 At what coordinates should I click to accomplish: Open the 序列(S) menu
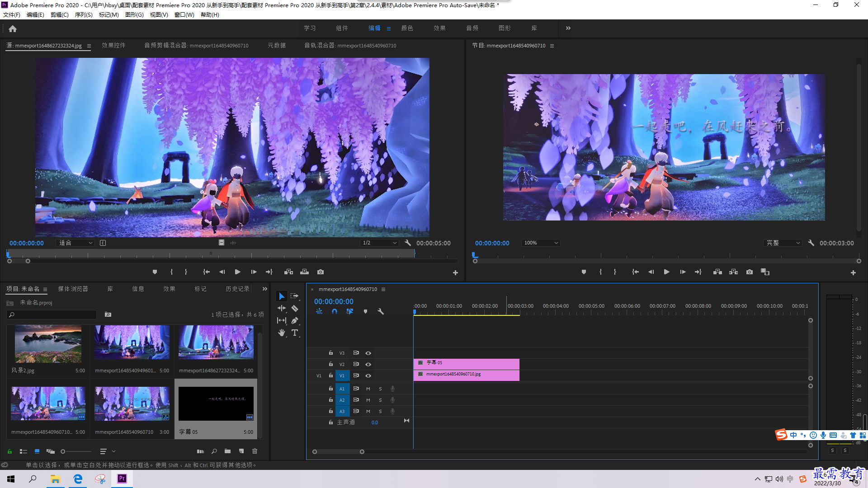pos(84,15)
